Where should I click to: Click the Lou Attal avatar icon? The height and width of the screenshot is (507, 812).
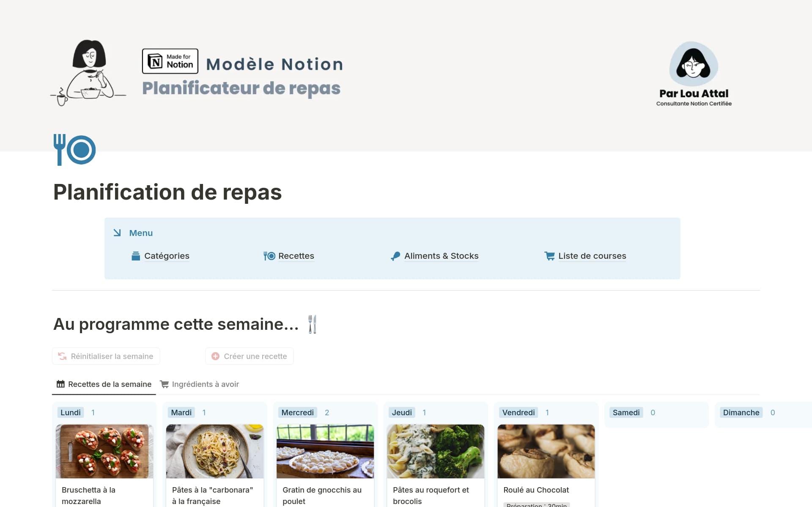693,64
